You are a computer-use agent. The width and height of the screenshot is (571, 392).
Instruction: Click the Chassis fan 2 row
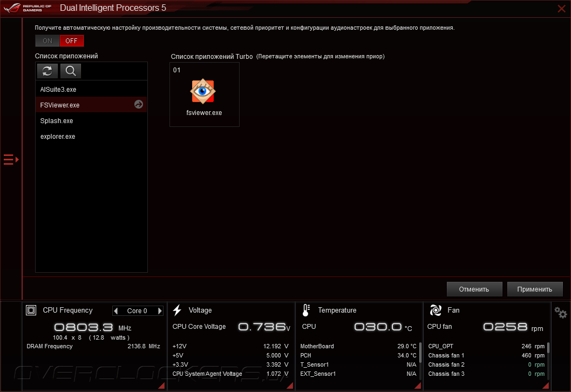coord(486,364)
